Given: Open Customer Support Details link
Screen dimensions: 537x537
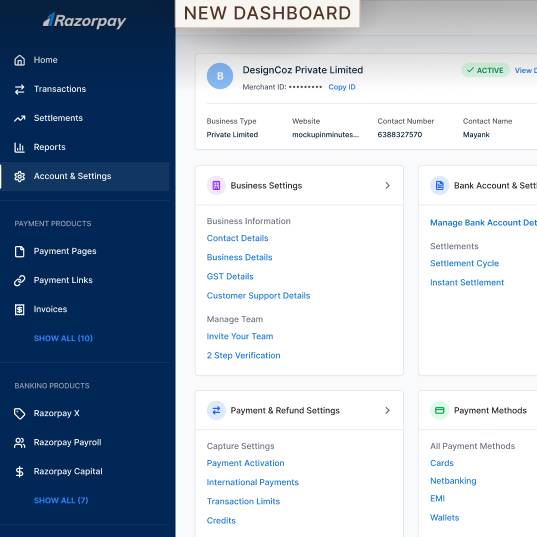Looking at the screenshot, I should click(x=259, y=296).
